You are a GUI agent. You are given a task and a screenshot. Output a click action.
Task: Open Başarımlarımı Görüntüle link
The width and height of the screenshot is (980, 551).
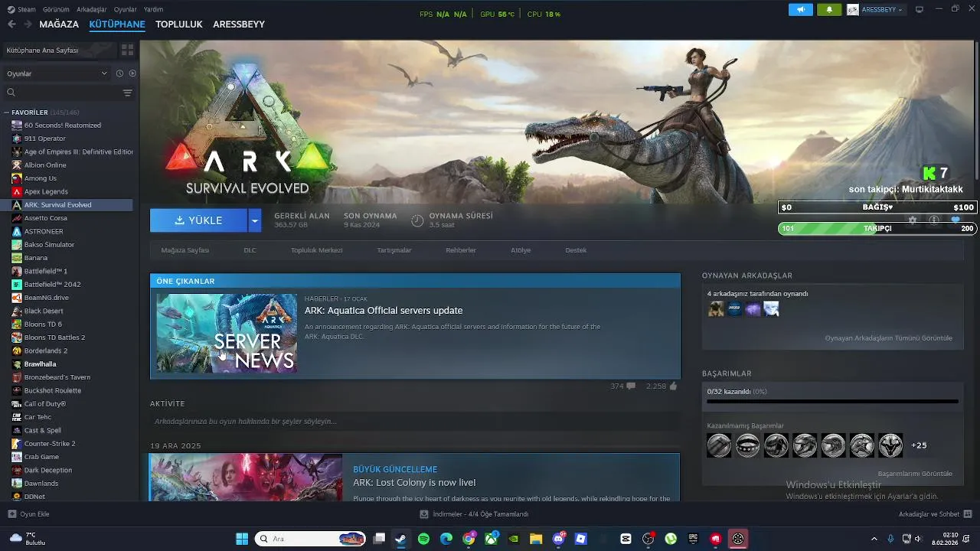915,474
